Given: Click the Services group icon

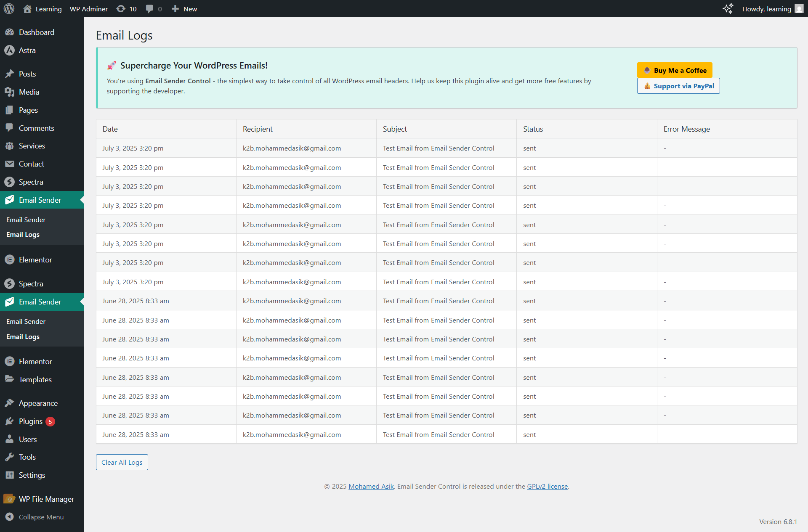Looking at the screenshot, I should pos(9,146).
